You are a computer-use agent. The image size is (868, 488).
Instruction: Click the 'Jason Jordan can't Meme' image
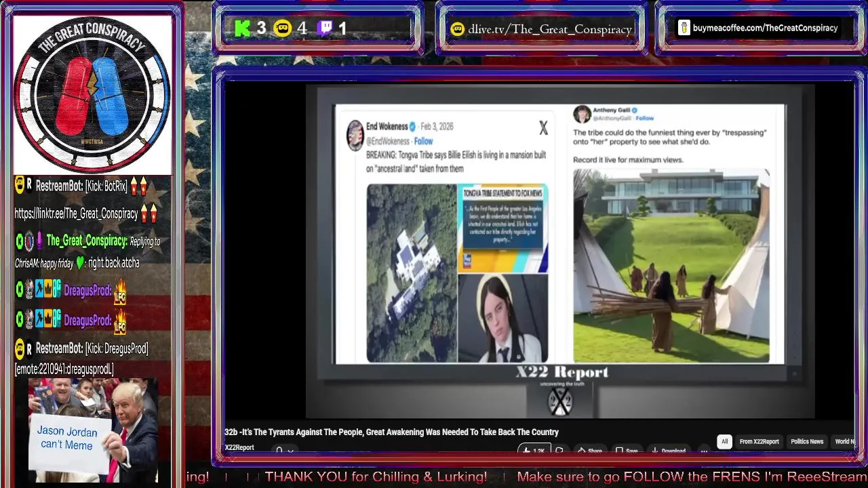click(x=93, y=430)
